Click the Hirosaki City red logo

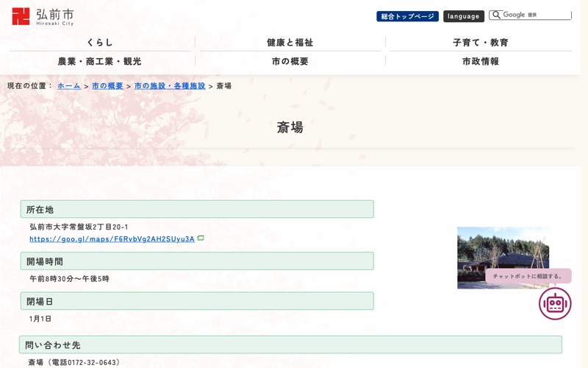click(21, 16)
